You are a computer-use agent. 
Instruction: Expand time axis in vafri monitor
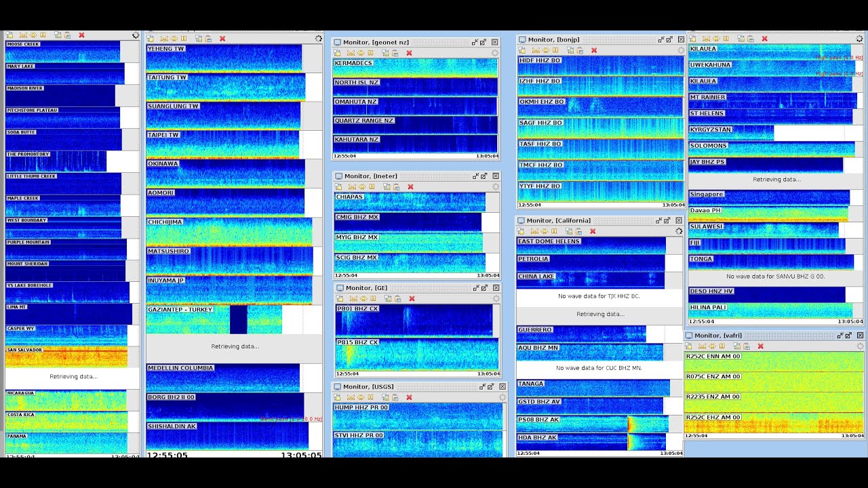tap(713, 346)
